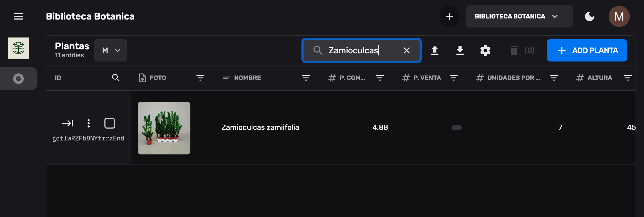
Task: Open the collection settings gear icon
Action: click(x=485, y=50)
